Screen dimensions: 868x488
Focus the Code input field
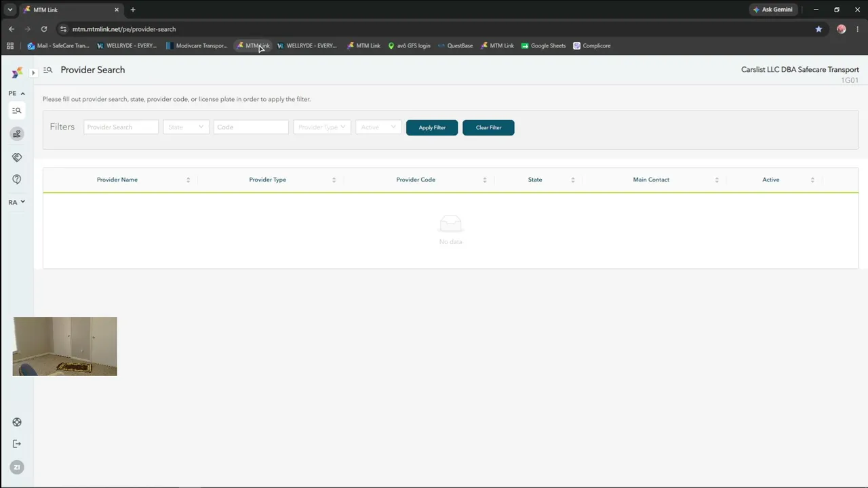point(251,127)
